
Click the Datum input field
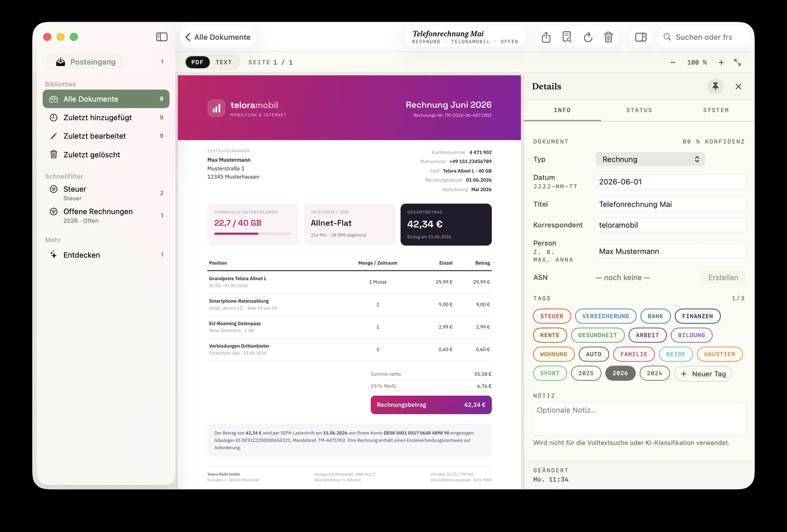(671, 182)
